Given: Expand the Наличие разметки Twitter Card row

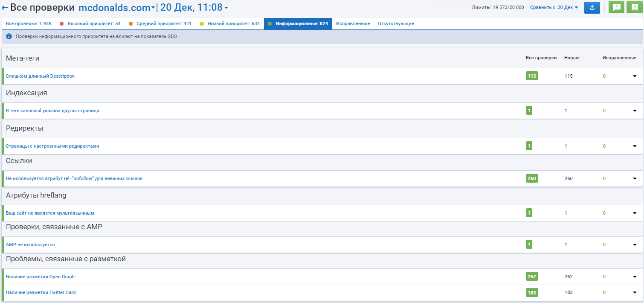Looking at the screenshot, I should click(635, 293).
